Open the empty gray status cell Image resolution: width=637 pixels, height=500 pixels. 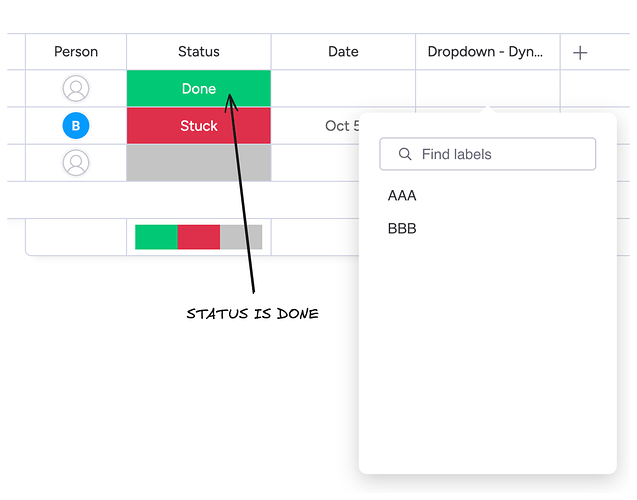coord(199,162)
